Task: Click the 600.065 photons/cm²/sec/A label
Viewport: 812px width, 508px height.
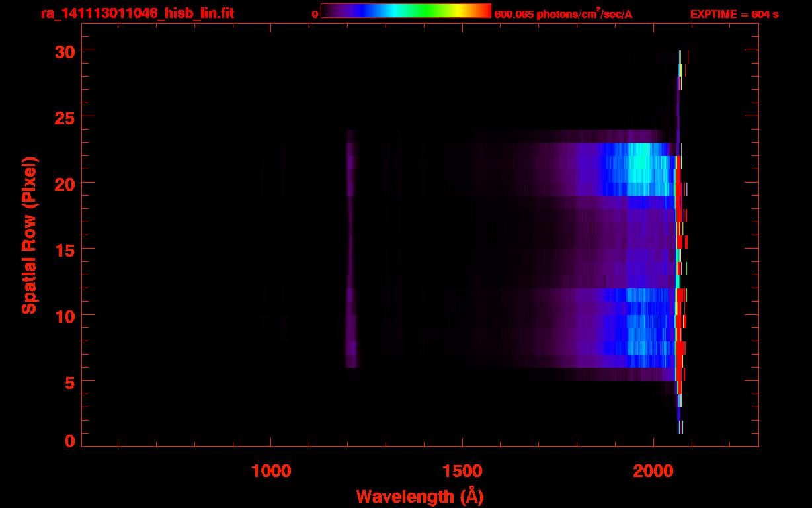Action: point(563,13)
